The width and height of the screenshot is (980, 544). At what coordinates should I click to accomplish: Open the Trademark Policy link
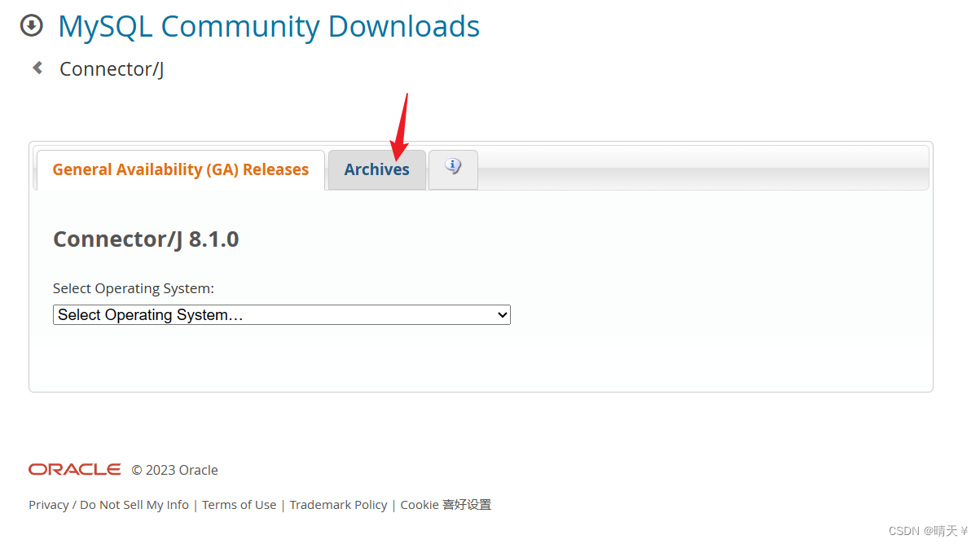pyautogui.click(x=339, y=505)
